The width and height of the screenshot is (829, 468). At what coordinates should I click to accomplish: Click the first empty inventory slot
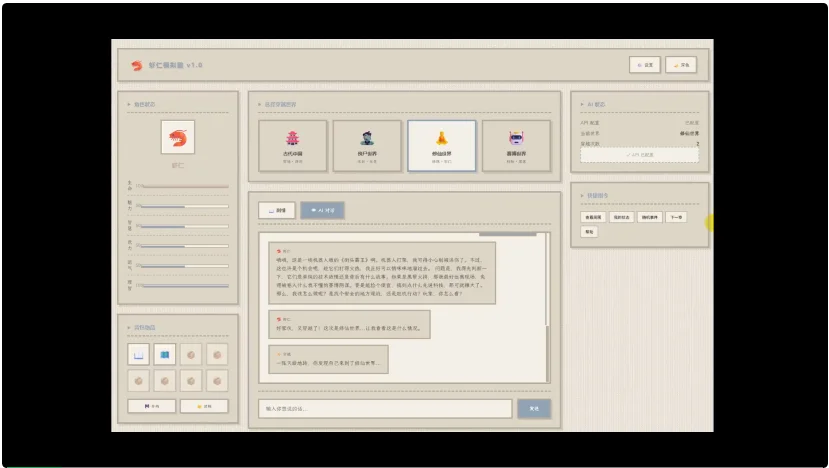coord(190,354)
